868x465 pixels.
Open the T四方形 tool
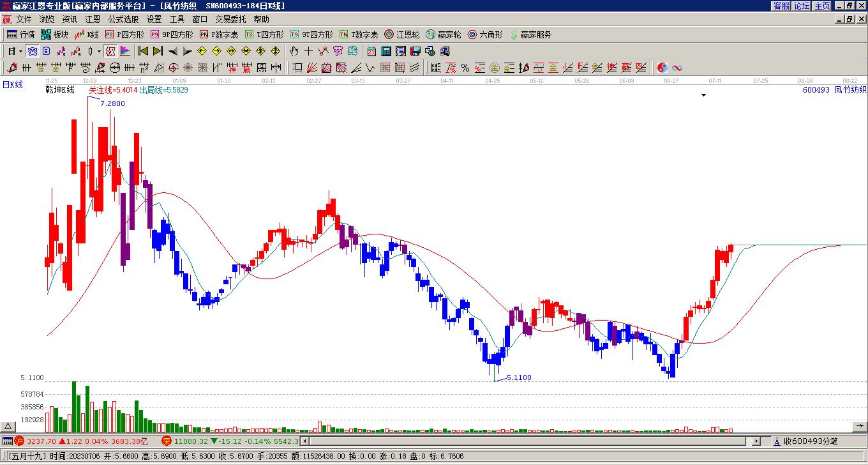[x=264, y=34]
